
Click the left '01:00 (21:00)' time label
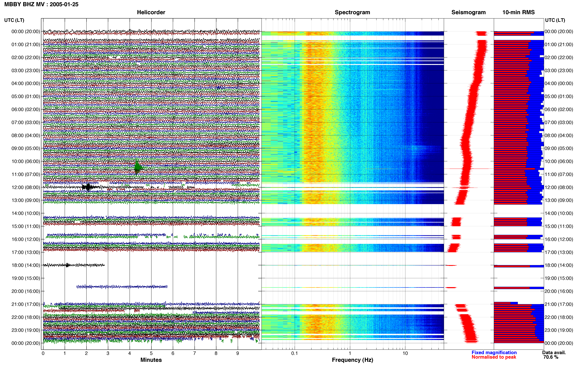[x=26, y=45]
